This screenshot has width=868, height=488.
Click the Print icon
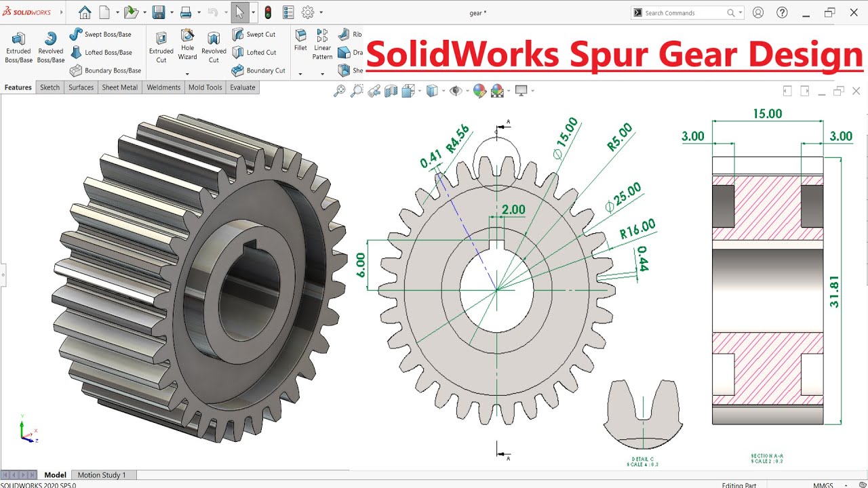[185, 12]
